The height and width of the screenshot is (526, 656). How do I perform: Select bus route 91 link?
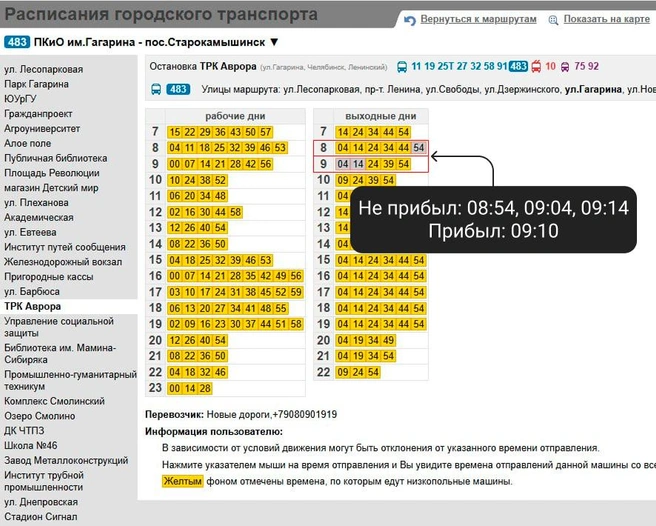[502, 66]
